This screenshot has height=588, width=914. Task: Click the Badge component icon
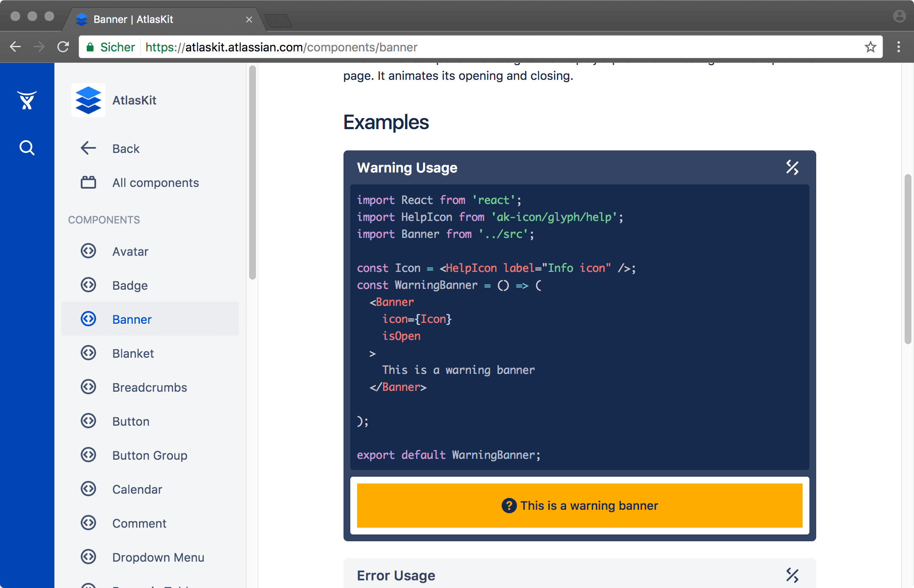89,285
